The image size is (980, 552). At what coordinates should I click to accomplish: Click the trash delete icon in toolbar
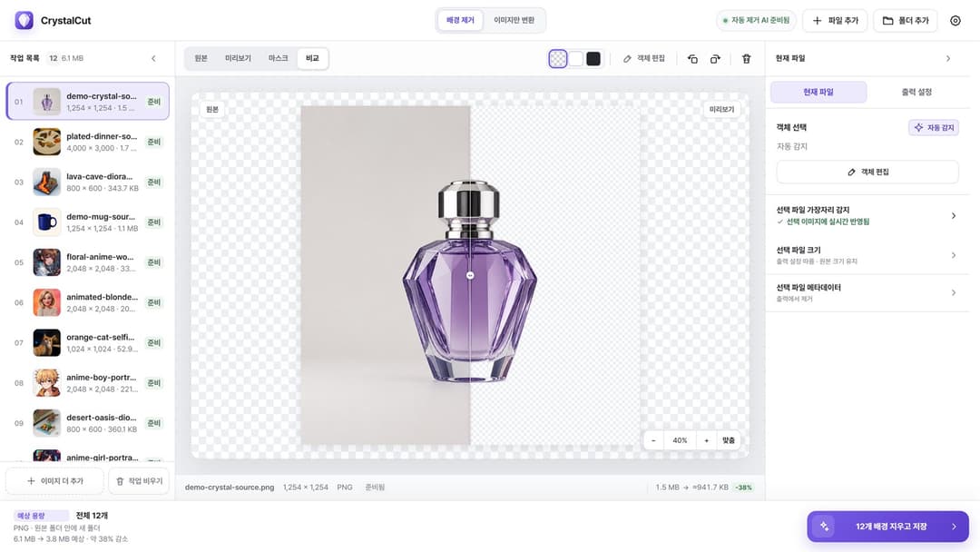tap(746, 59)
